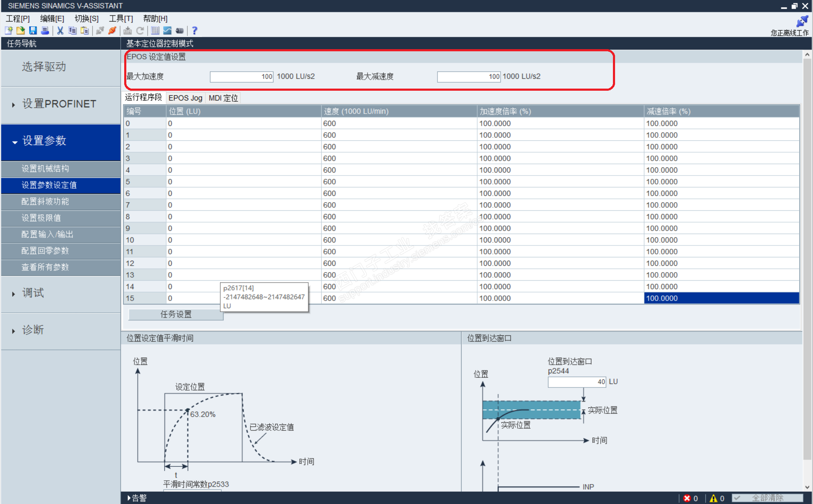Click the 最大减速度 input field
The image size is (813, 504).
[x=469, y=77]
